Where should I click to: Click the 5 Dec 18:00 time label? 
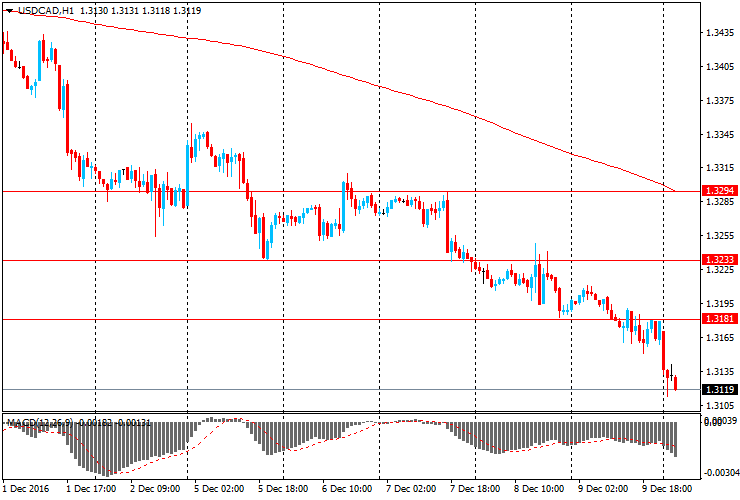click(283, 488)
